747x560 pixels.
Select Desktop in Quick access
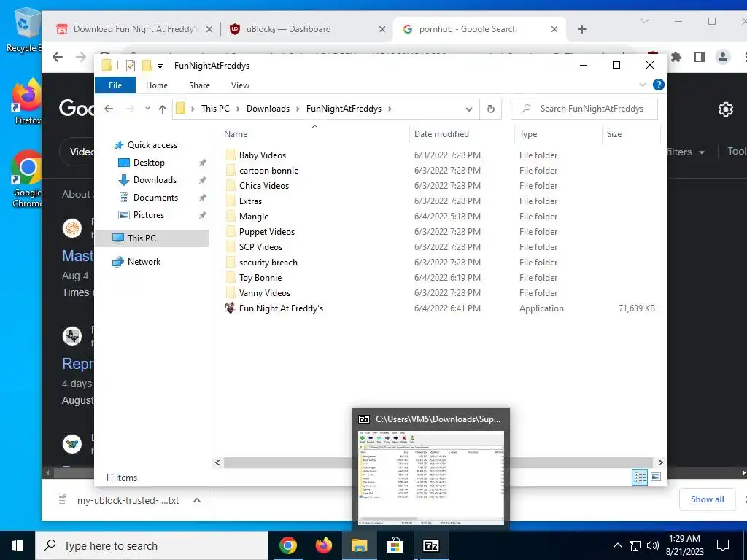tap(149, 163)
